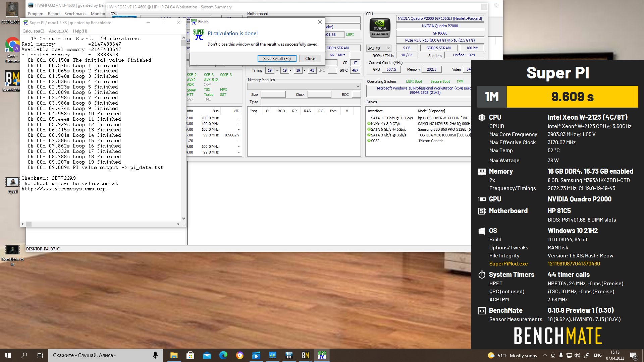Viewport: 644px width, 362px height.
Task: Open Task View from taskbar
Action: [40, 355]
